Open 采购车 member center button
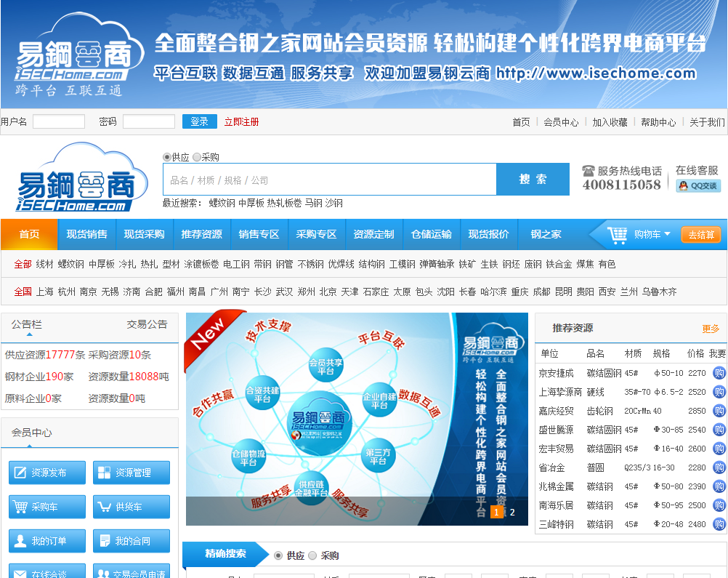The image size is (728, 578). pyautogui.click(x=47, y=507)
